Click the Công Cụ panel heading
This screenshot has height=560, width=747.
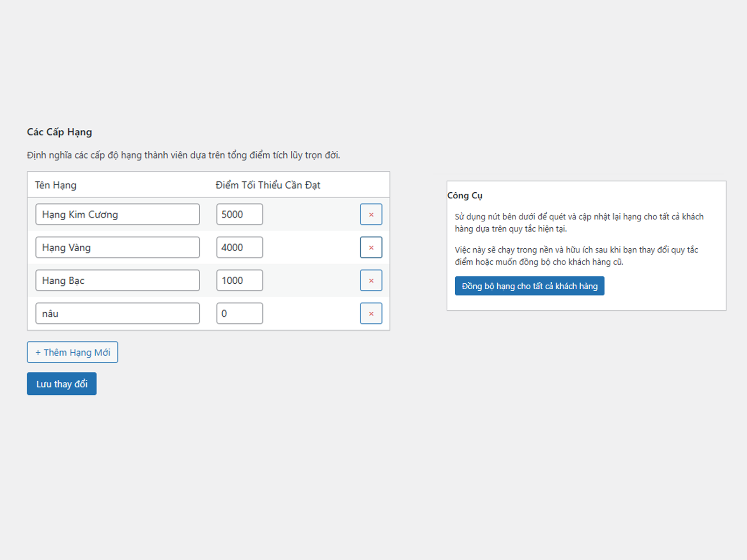point(465,196)
